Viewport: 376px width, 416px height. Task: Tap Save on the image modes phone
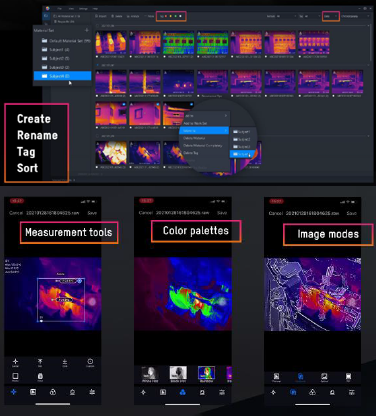tap(352, 213)
